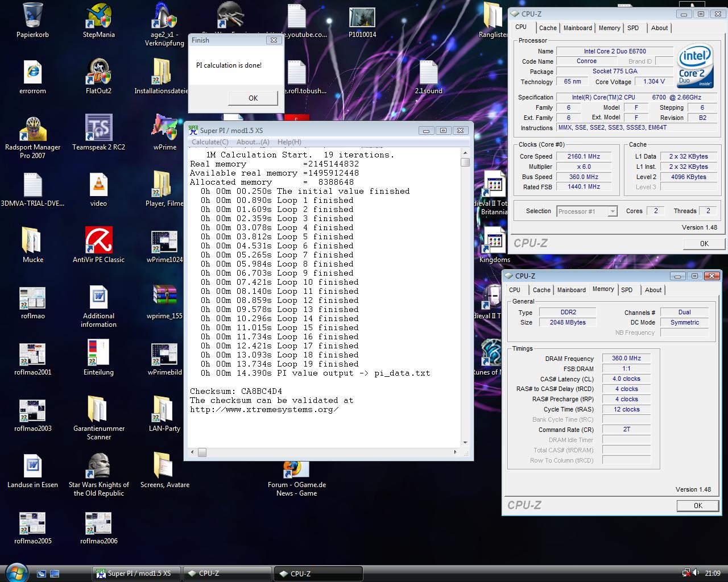Screen dimensions: 728x582
Task: Switch to the Cache tab in top CPU-Z window
Action: 548,28
